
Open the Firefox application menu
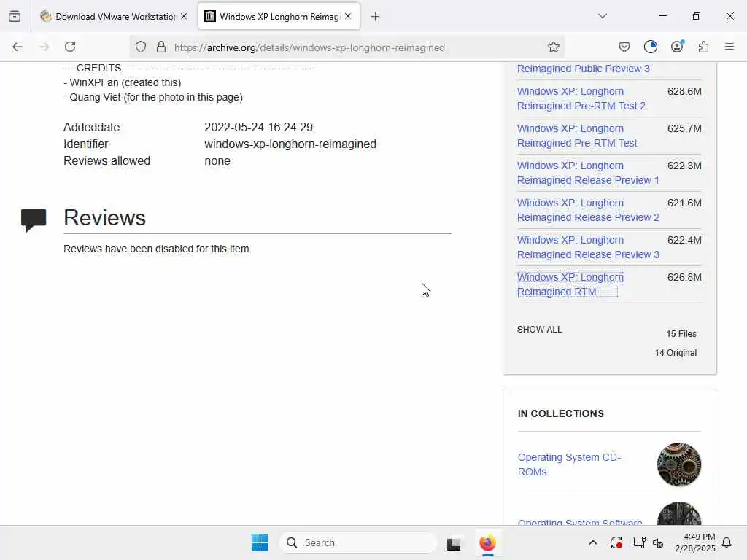(x=729, y=47)
